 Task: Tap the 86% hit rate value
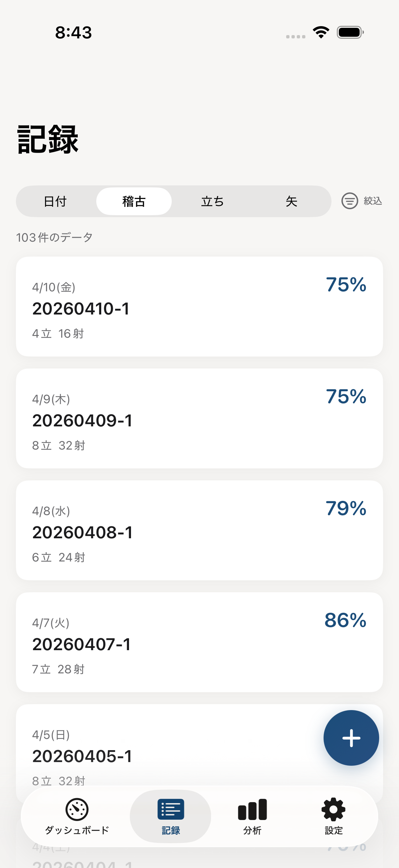pyautogui.click(x=345, y=620)
